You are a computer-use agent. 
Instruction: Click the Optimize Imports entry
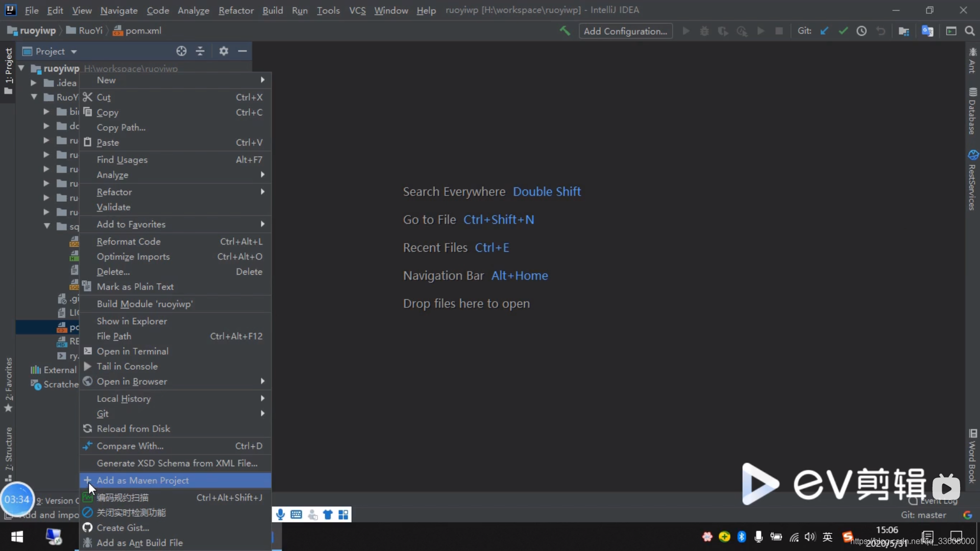pyautogui.click(x=176, y=256)
